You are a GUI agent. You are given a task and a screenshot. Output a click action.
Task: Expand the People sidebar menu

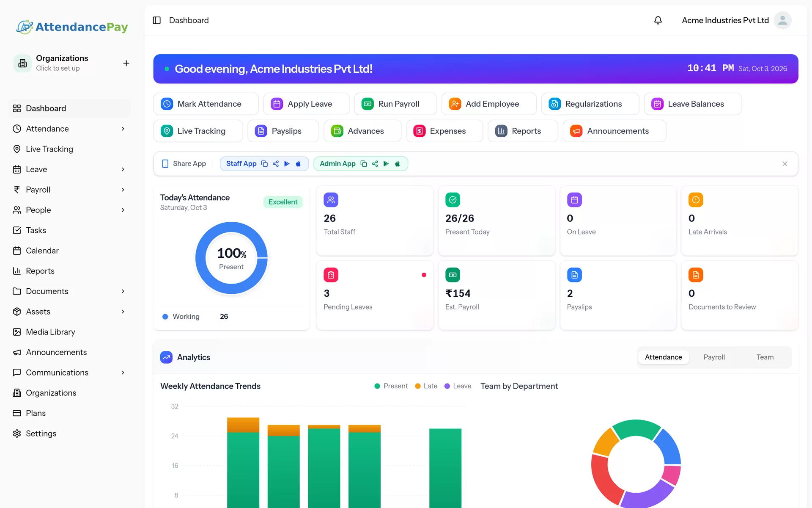tap(70, 210)
